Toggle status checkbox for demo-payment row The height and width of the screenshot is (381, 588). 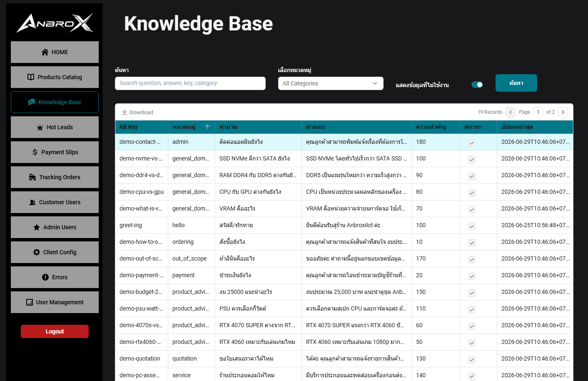coord(472,276)
